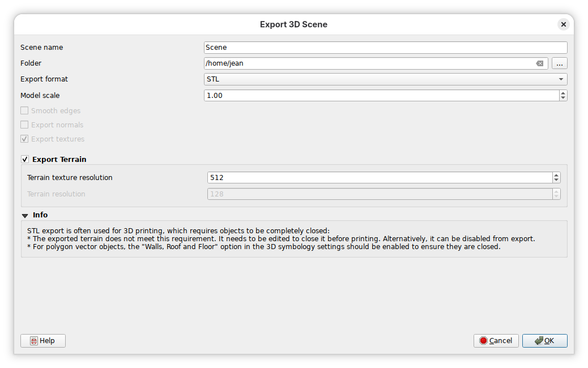Open the Export format dropdown showing STL

click(x=386, y=79)
